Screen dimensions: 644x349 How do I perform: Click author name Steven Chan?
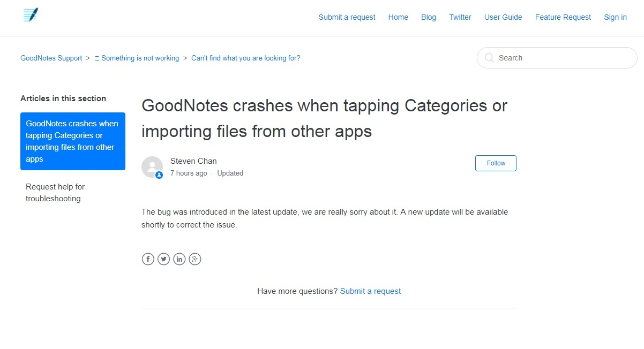tap(193, 161)
